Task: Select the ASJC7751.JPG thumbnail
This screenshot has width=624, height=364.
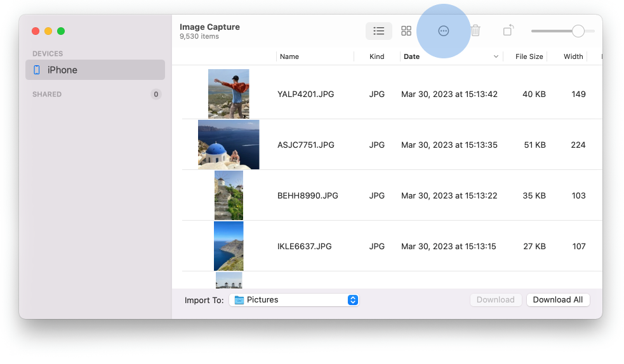Action: point(229,145)
